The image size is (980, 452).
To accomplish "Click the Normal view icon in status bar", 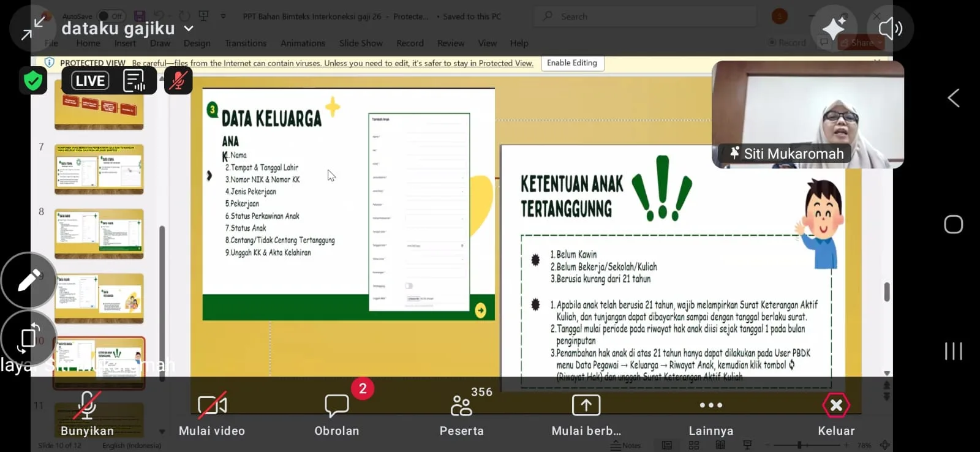I will 667,445.
